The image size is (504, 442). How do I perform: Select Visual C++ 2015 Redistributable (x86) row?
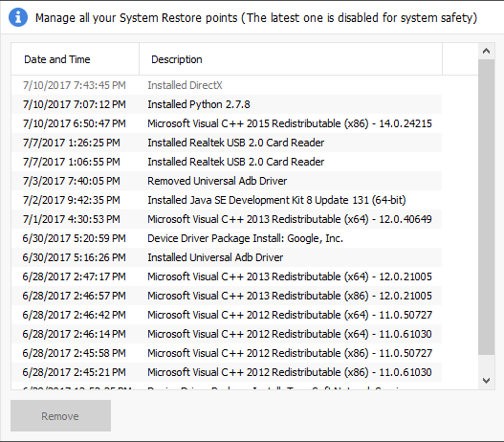pos(227,123)
